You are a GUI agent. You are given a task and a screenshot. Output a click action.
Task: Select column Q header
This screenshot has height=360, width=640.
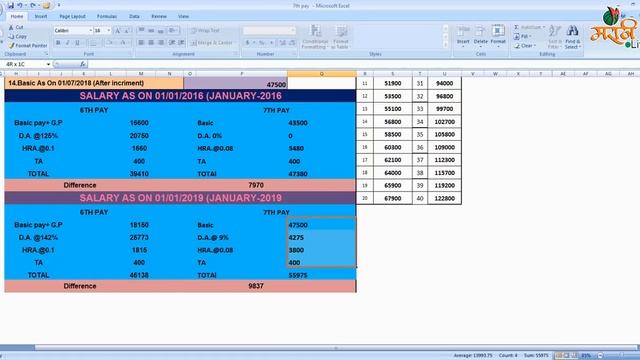pos(322,74)
